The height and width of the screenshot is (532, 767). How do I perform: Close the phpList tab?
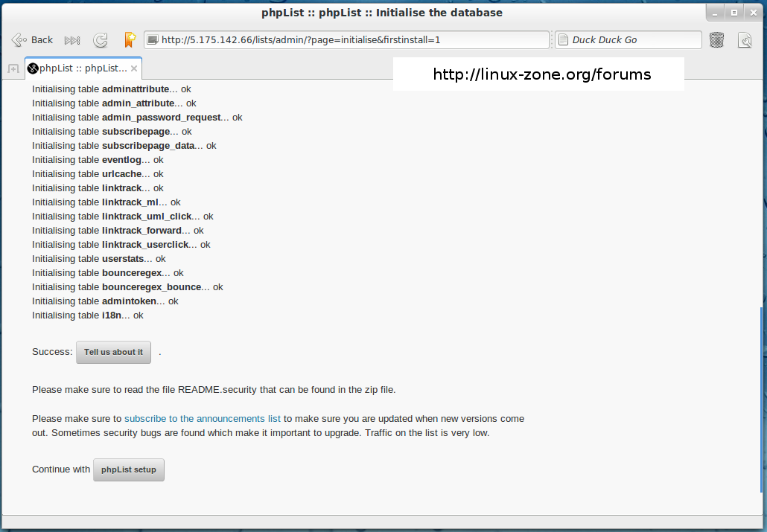134,68
